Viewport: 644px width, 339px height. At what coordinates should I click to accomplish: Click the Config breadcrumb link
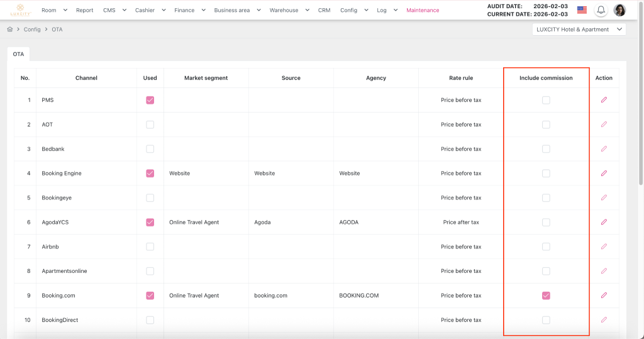[x=32, y=30]
